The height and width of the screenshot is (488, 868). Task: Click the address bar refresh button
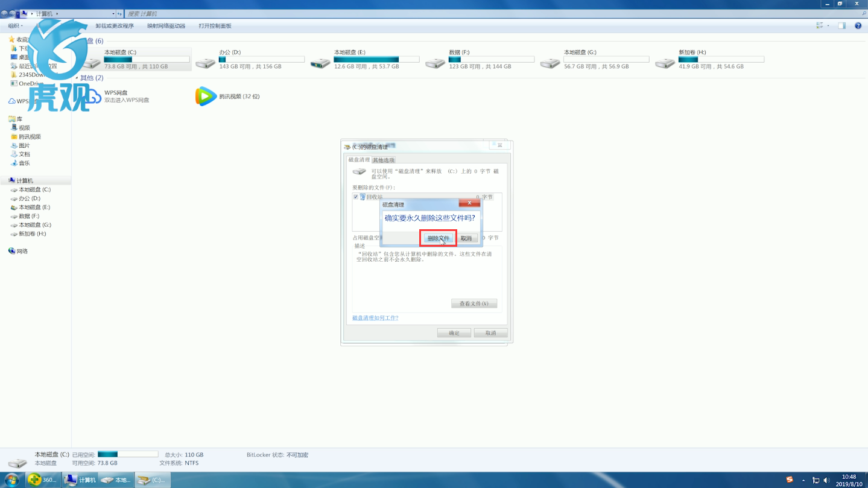119,13
